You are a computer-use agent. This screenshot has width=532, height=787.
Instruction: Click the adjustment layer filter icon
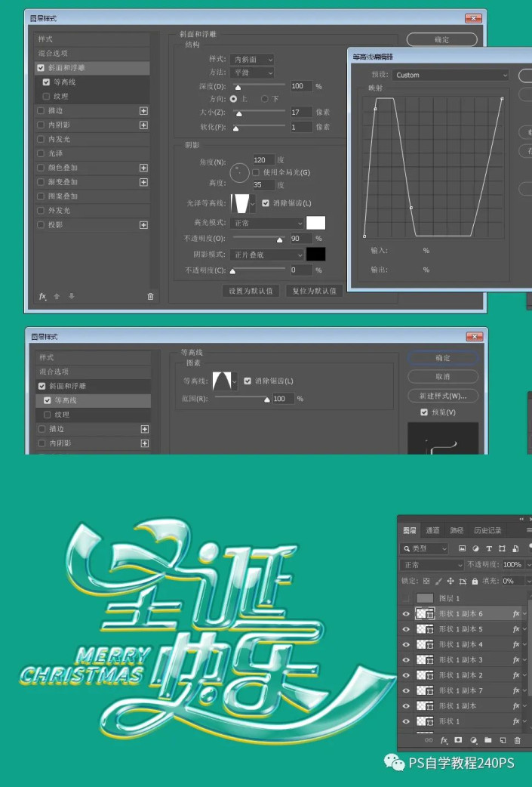(x=475, y=548)
